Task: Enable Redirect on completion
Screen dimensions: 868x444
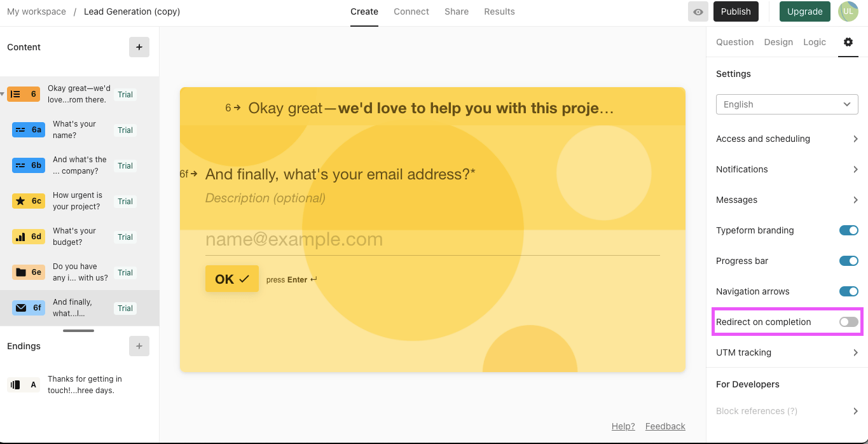Action: click(848, 322)
